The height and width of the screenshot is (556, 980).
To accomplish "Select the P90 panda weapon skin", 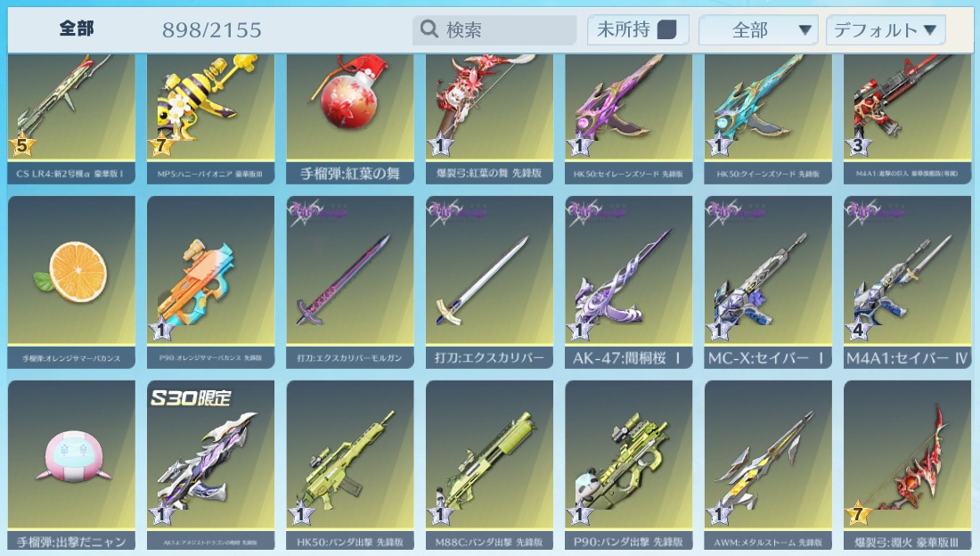I will (629, 465).
